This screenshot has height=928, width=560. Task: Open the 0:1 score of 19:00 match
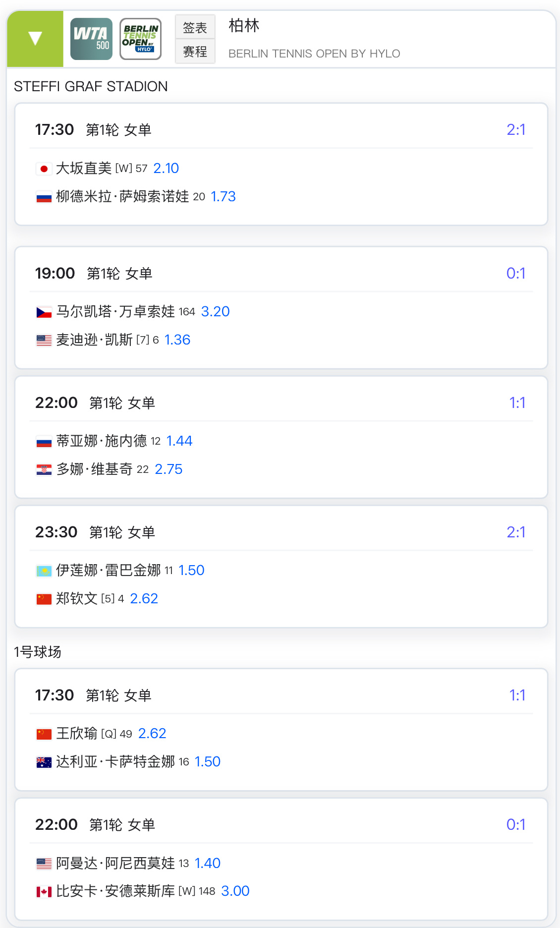pyautogui.click(x=516, y=274)
